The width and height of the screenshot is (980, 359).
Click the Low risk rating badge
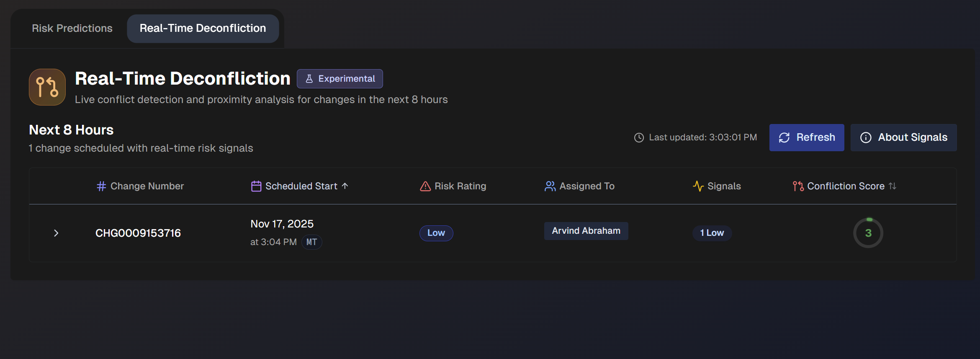[436, 233]
